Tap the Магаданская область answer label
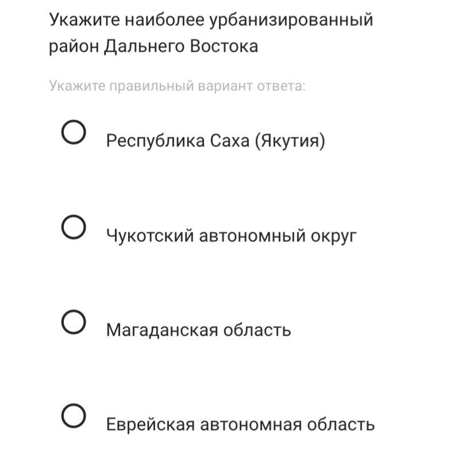Screen dimensions: 476x476 coord(198,330)
